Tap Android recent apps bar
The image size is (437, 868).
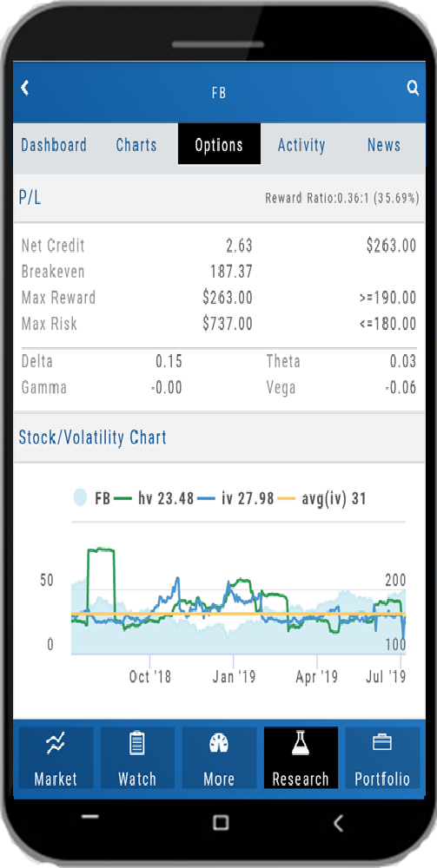(89, 817)
